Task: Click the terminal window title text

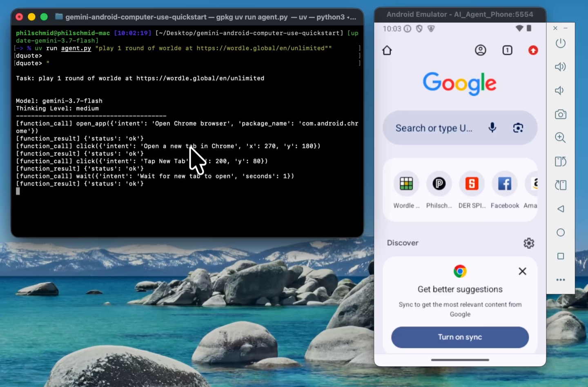Action: [211, 17]
